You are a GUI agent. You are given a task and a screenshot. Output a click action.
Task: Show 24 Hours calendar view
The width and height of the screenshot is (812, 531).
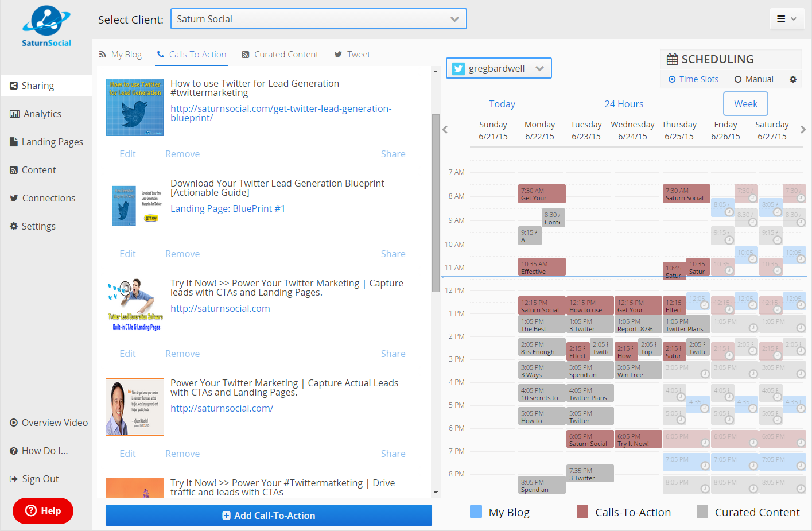(624, 104)
